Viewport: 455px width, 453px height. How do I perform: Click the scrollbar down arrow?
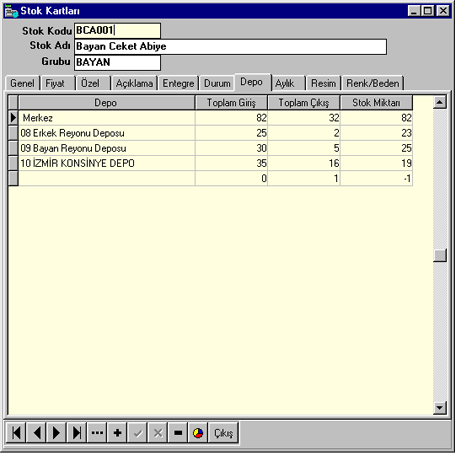click(440, 407)
